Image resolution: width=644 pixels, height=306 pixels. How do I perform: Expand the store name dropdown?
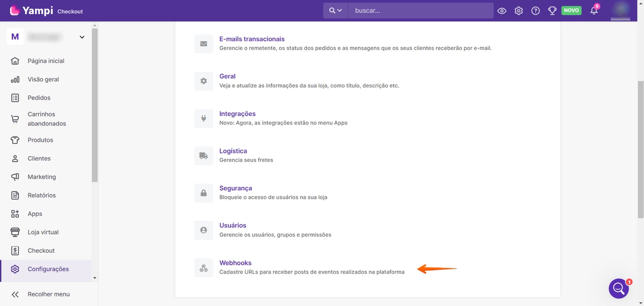click(x=82, y=36)
